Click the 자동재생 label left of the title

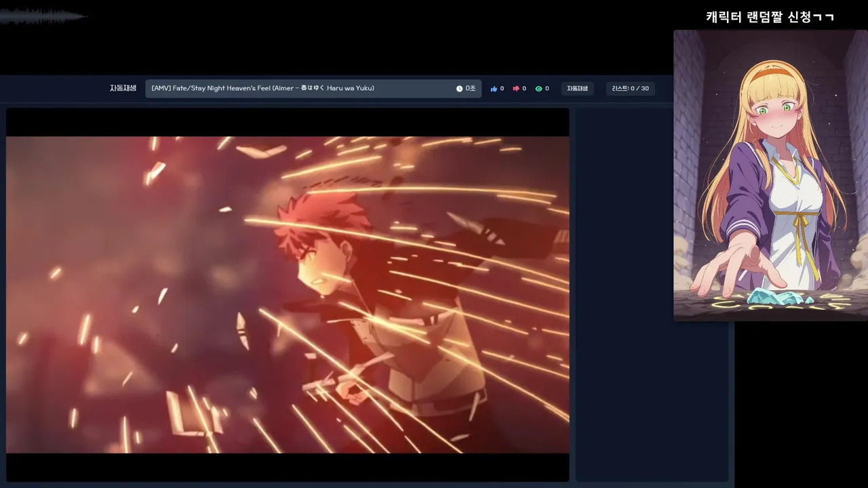click(123, 88)
